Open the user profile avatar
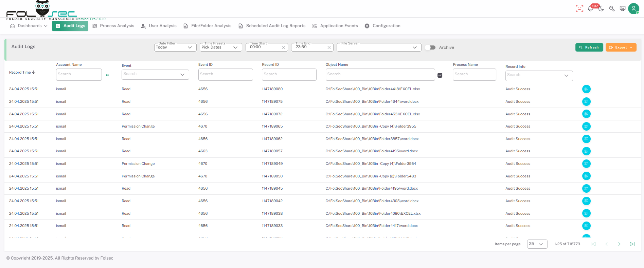This screenshot has width=644, height=268. [633, 9]
